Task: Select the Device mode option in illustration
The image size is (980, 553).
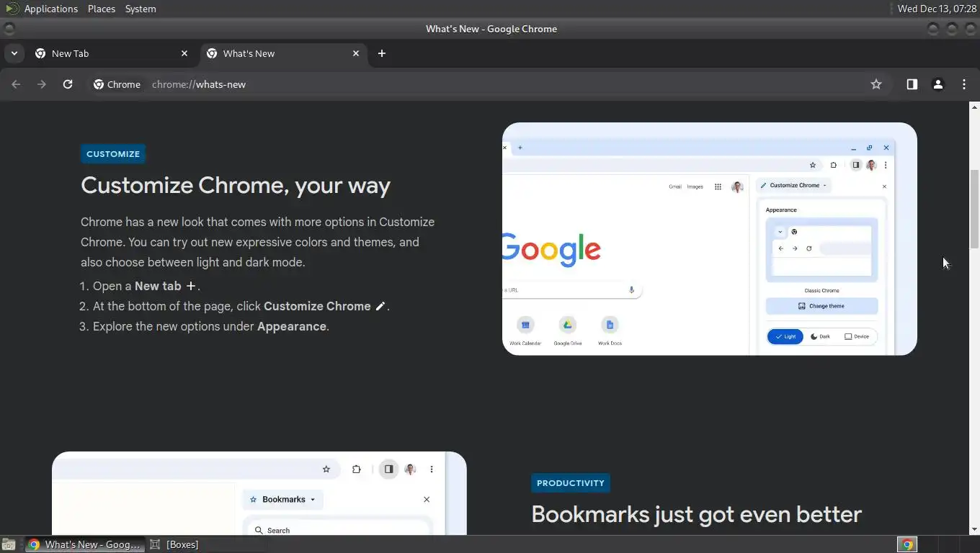Action: pos(857,336)
